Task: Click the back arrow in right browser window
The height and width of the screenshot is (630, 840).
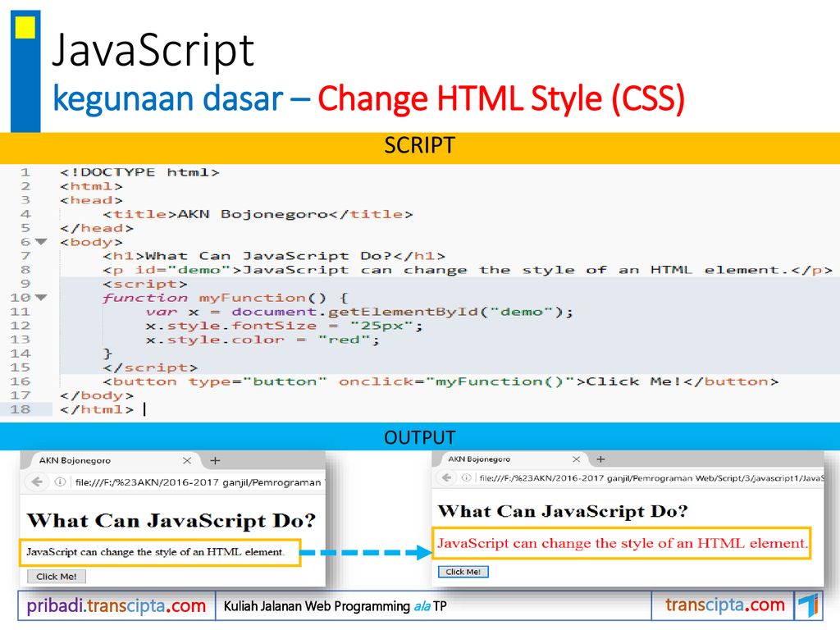Action: coord(446,477)
